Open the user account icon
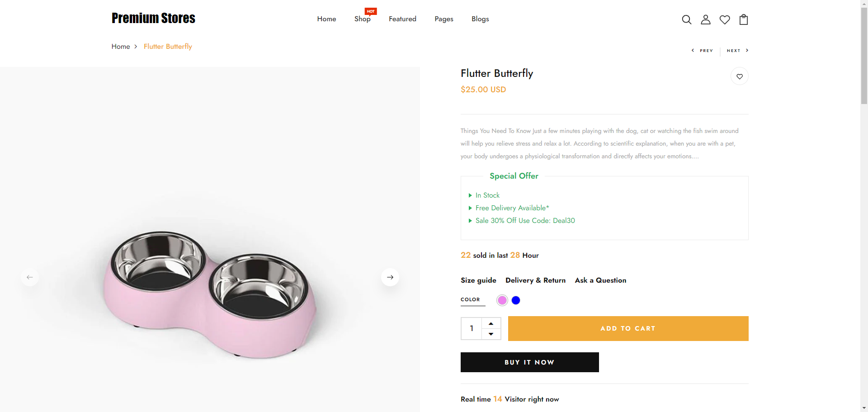Image resolution: width=868 pixels, height=412 pixels. [705, 19]
